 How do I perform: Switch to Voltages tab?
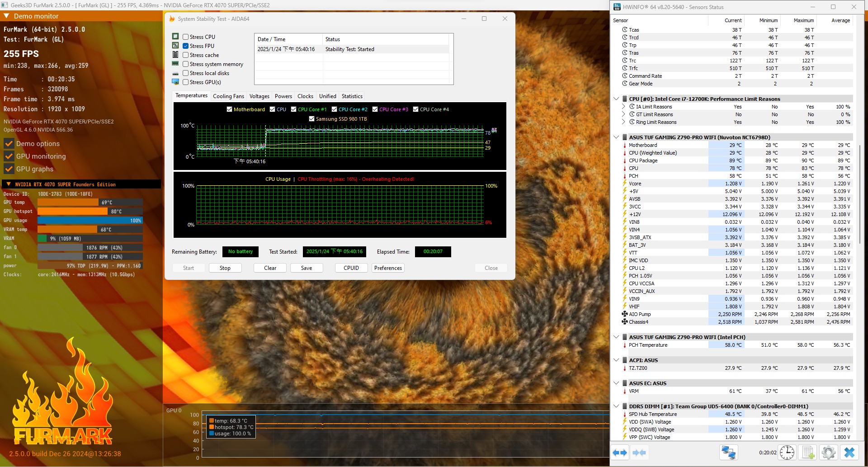tap(259, 96)
